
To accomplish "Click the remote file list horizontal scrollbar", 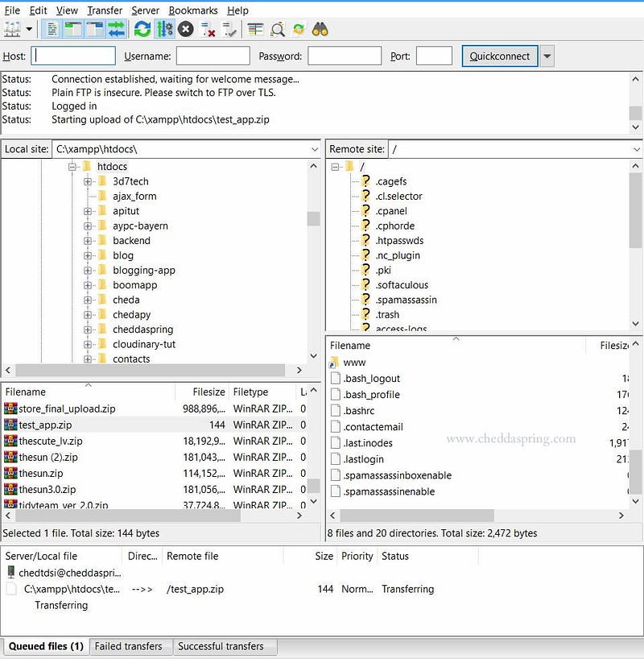I will tap(417, 516).
